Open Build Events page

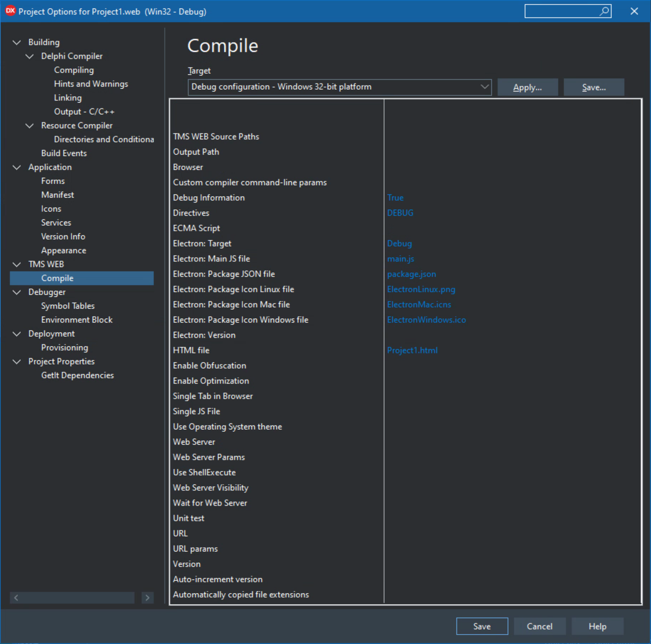(64, 153)
